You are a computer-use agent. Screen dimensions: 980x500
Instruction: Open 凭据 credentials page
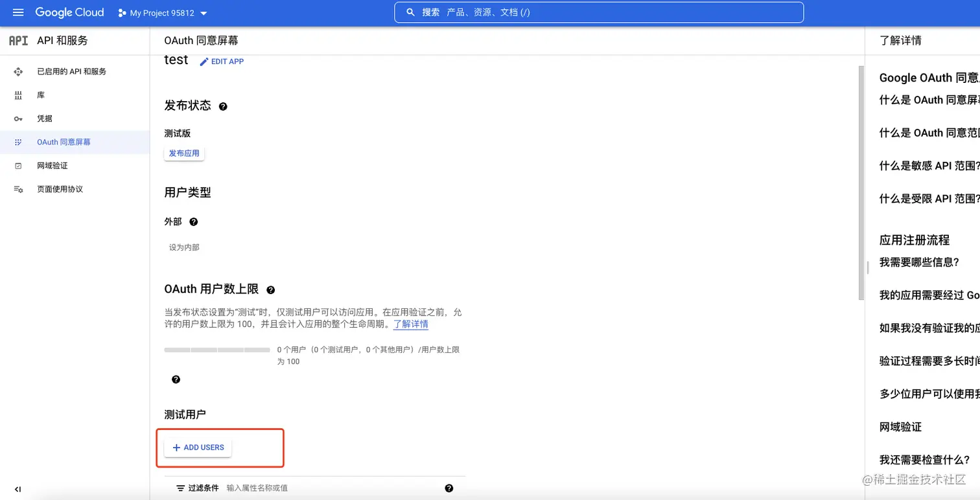tap(75, 119)
